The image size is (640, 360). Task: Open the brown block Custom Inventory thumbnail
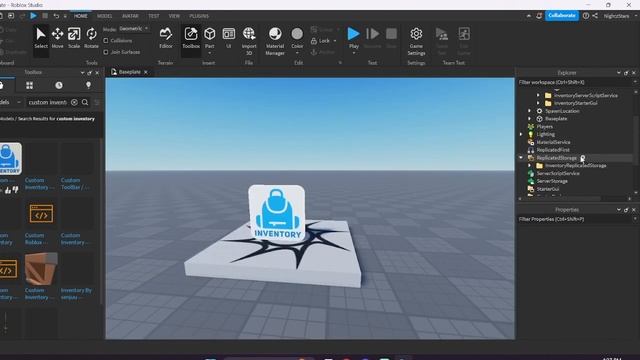click(x=41, y=269)
